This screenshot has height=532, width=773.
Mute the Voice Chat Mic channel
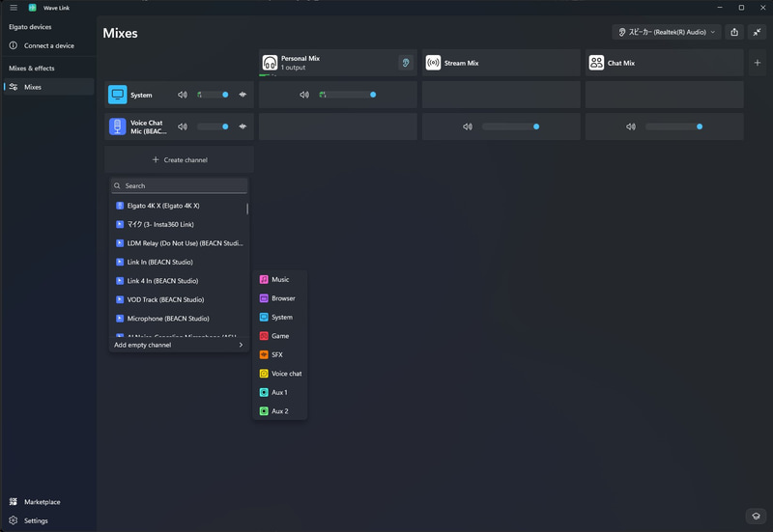click(x=183, y=126)
